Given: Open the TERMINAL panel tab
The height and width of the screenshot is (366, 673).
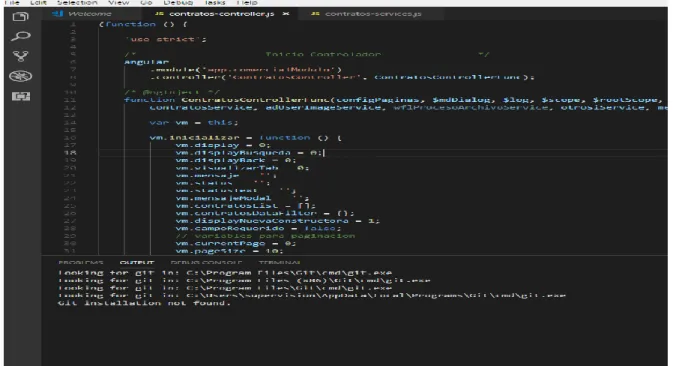Looking at the screenshot, I should pyautogui.click(x=279, y=262).
